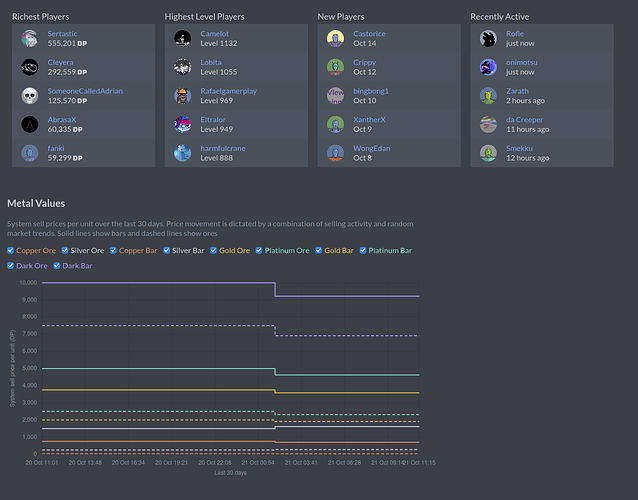Open Rofle's profile link
Viewport: 638px width, 500px height.
(x=515, y=34)
